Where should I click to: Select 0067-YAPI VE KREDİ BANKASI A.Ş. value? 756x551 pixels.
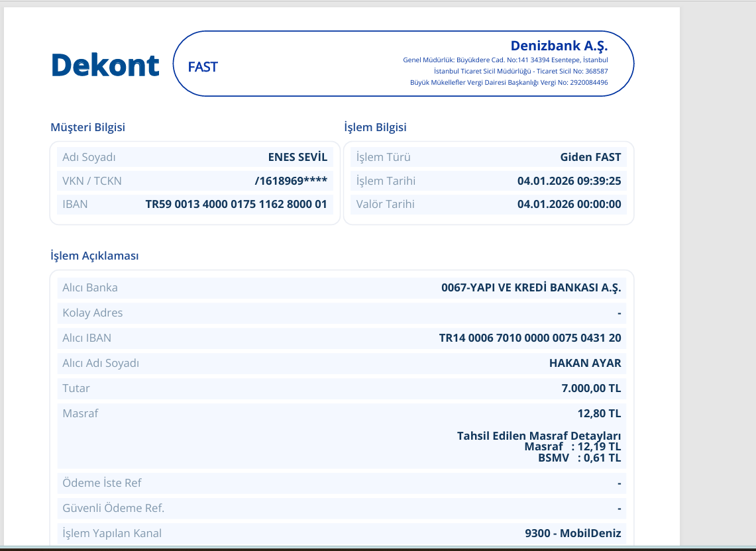(x=531, y=288)
